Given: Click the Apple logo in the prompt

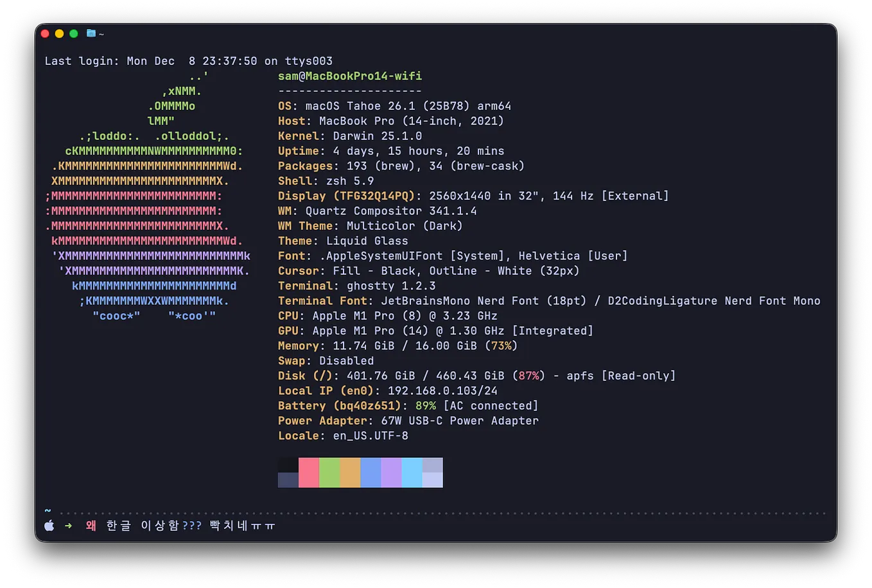Looking at the screenshot, I should (49, 526).
